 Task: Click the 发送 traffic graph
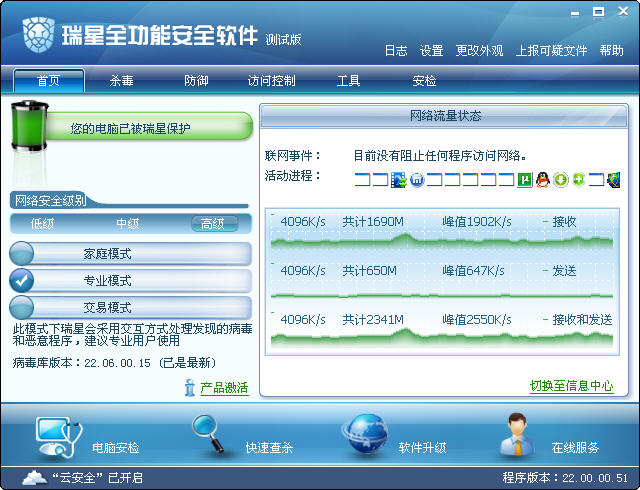[x=442, y=280]
